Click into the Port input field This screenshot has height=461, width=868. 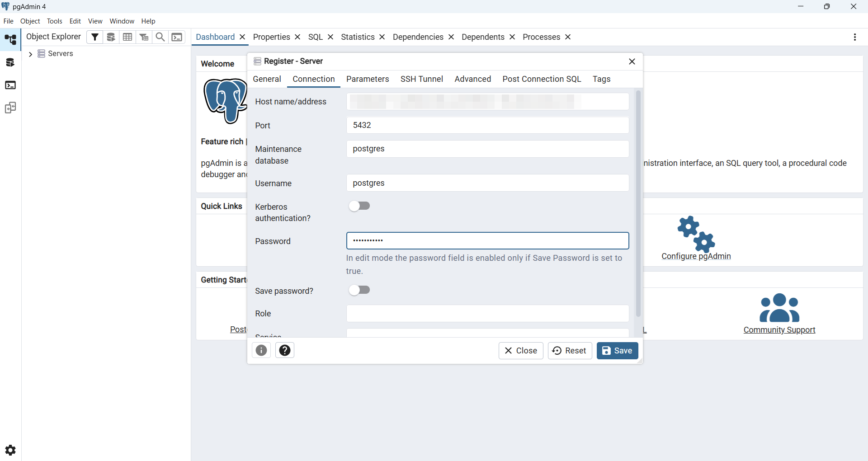tap(487, 125)
